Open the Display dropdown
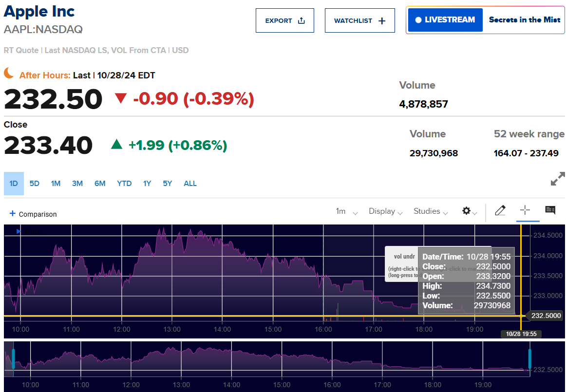This screenshot has height=392, width=566. click(385, 211)
